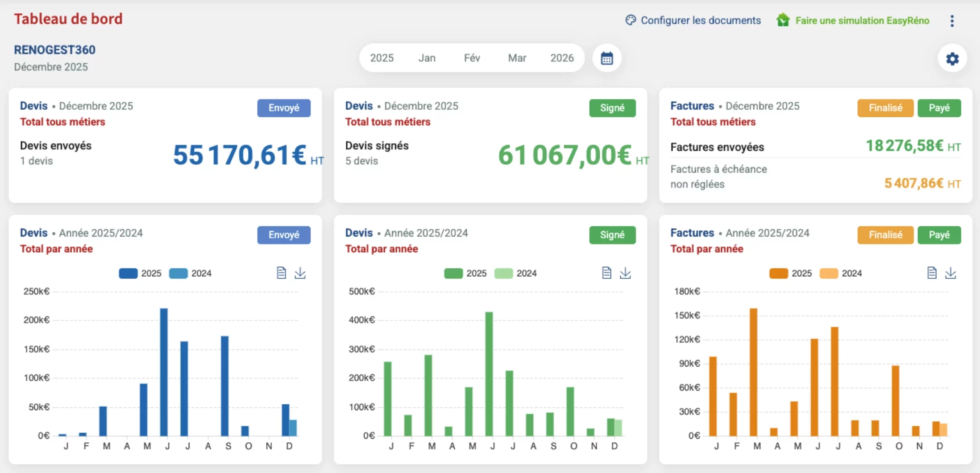Screen dimensions: 980x473
Task: Select 2026 in the period selector
Action: coord(562,58)
